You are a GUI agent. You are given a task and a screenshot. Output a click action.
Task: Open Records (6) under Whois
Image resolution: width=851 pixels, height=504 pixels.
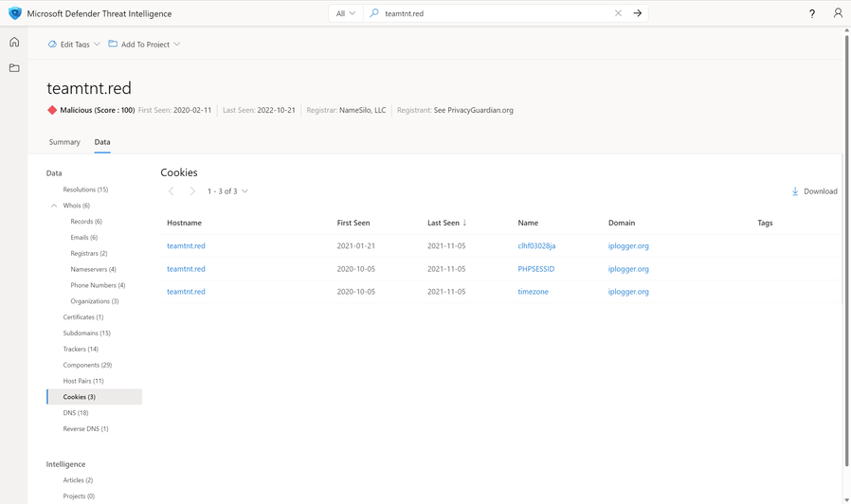pos(86,222)
